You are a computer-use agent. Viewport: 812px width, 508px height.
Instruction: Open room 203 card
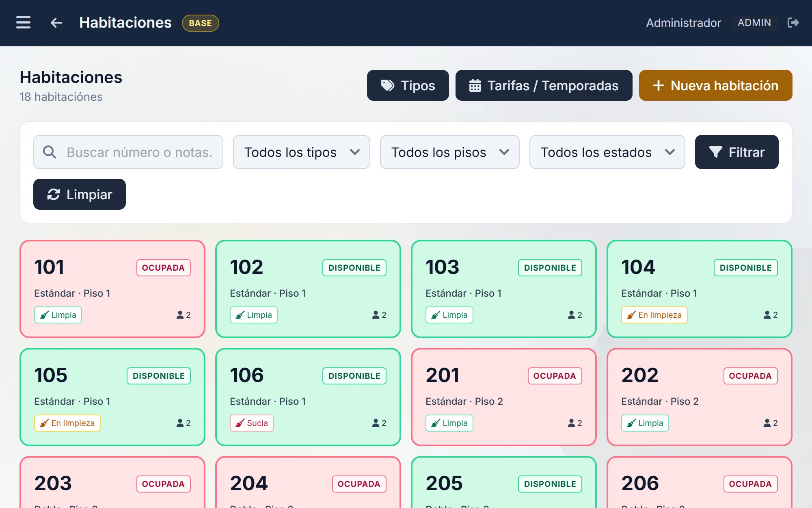click(x=112, y=482)
